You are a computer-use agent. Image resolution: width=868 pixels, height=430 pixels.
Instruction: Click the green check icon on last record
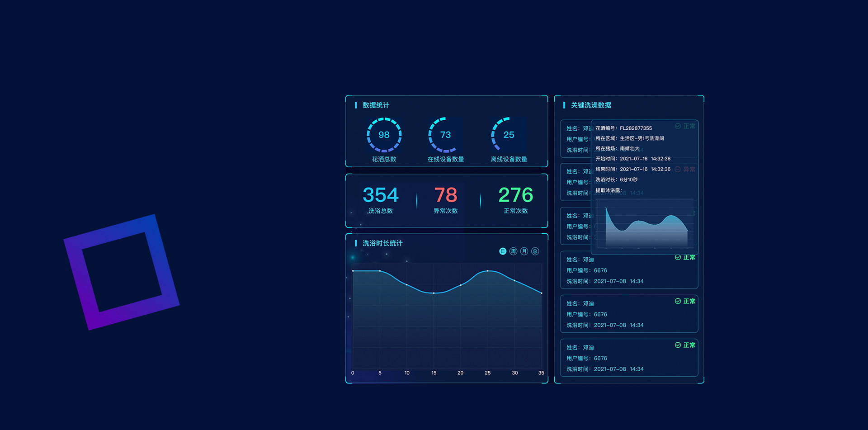[x=678, y=345]
